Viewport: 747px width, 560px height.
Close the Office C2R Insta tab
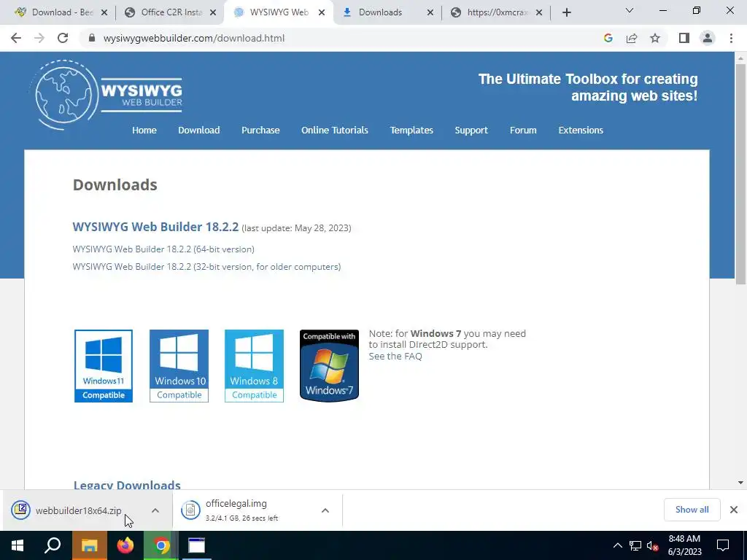pos(214,12)
